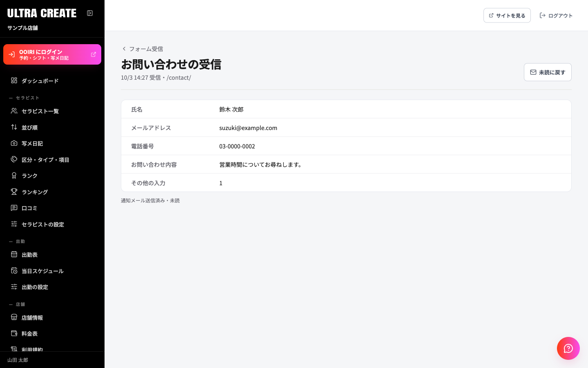This screenshot has width=588, height=368.
Task: Open the サイトを見る button
Action: 507,16
